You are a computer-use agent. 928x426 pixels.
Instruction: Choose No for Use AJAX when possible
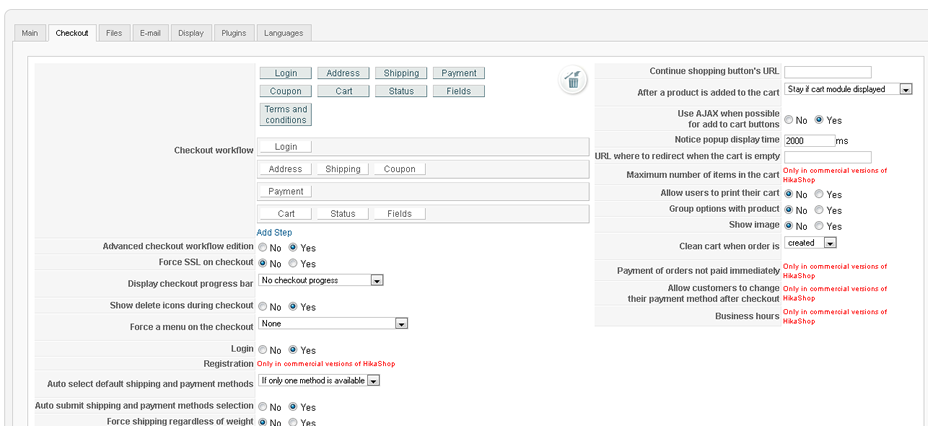[788, 120]
